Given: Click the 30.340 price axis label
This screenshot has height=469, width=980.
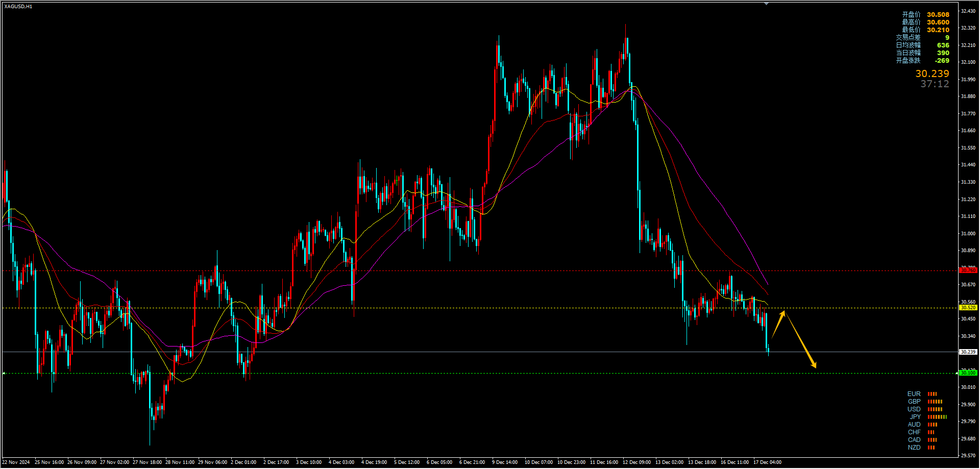Looking at the screenshot, I should tap(968, 336).
